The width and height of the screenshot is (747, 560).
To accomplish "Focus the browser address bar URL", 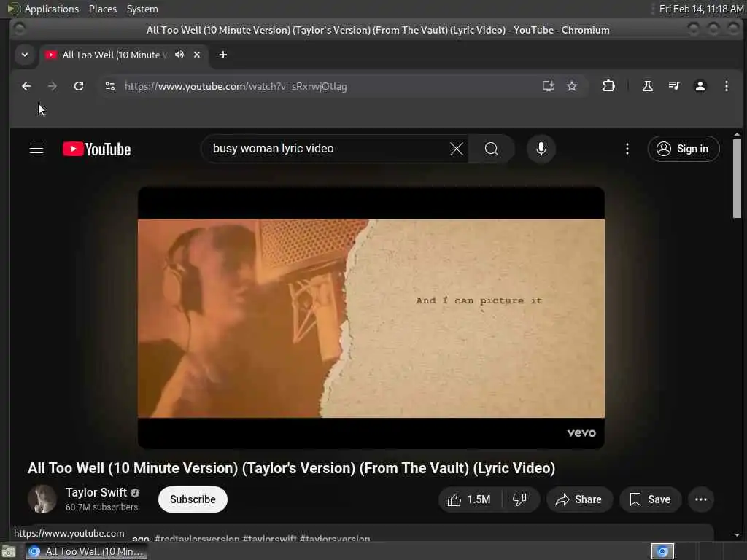I will (236, 86).
